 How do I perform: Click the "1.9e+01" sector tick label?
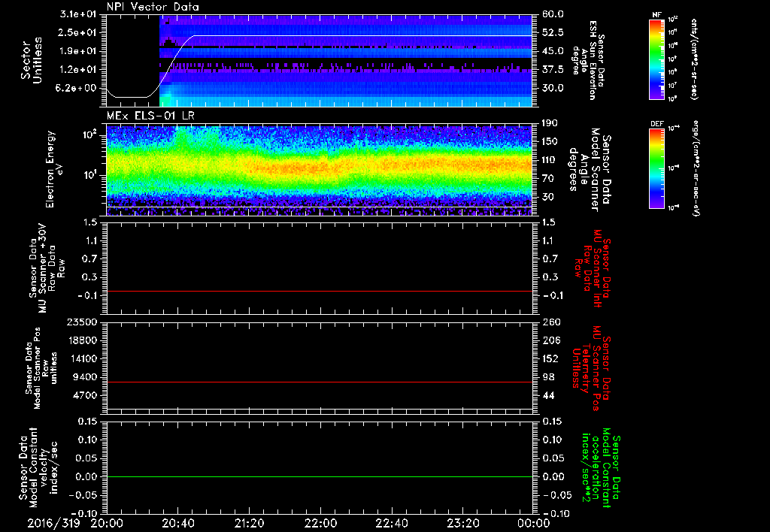pyautogui.click(x=79, y=51)
